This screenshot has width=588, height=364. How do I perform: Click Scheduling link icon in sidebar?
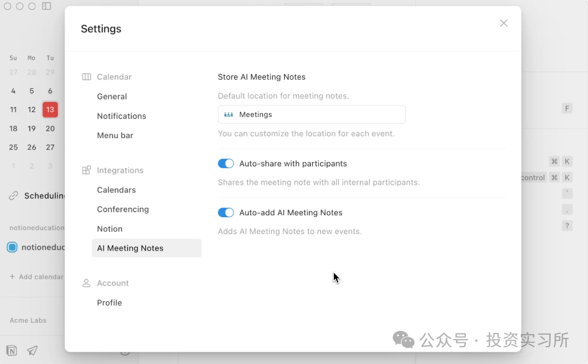point(14,195)
